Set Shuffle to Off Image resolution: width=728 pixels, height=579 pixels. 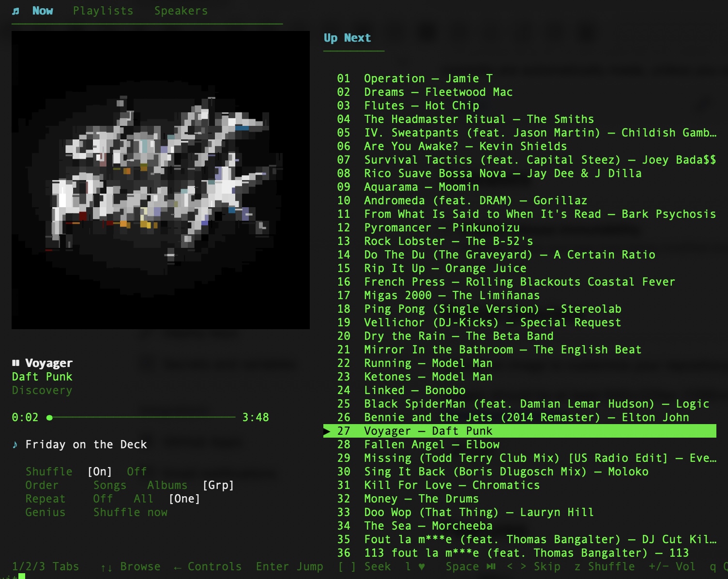pos(136,472)
